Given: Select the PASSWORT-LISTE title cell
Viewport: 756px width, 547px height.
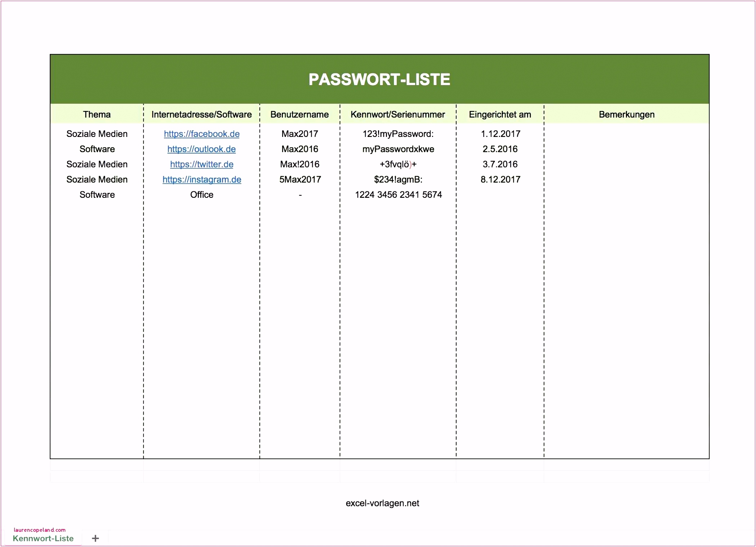Looking at the screenshot, I should [379, 80].
